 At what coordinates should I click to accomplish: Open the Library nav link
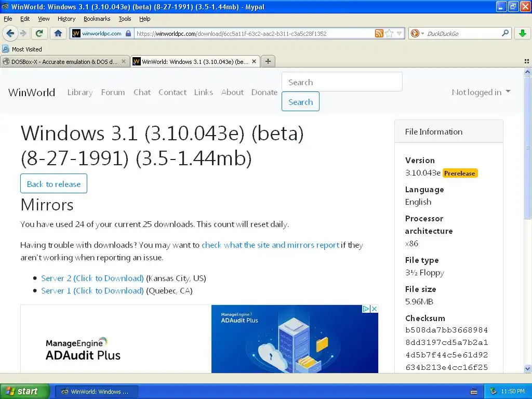click(x=80, y=92)
